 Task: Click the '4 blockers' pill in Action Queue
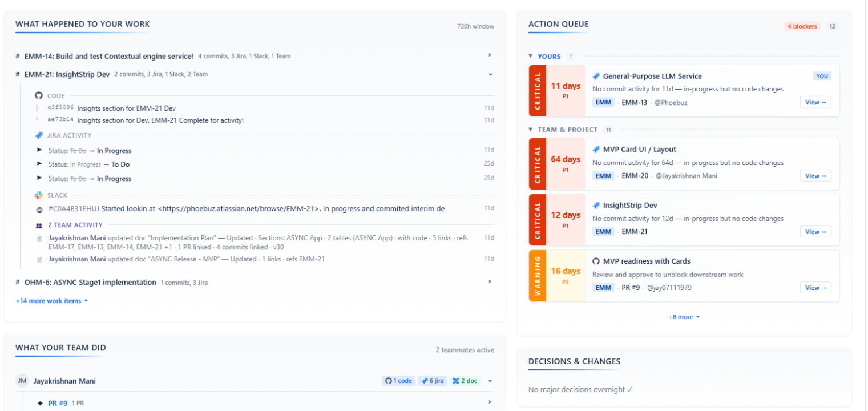tap(801, 26)
